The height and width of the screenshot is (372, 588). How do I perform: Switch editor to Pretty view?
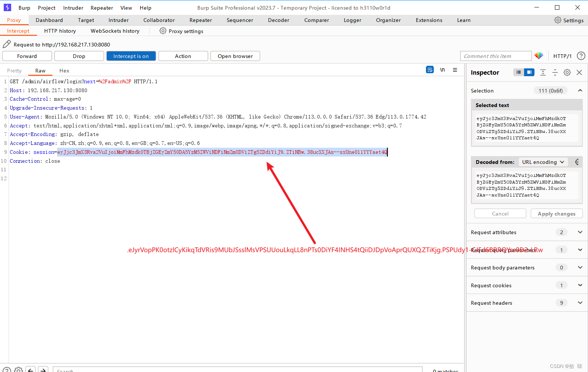click(x=14, y=71)
